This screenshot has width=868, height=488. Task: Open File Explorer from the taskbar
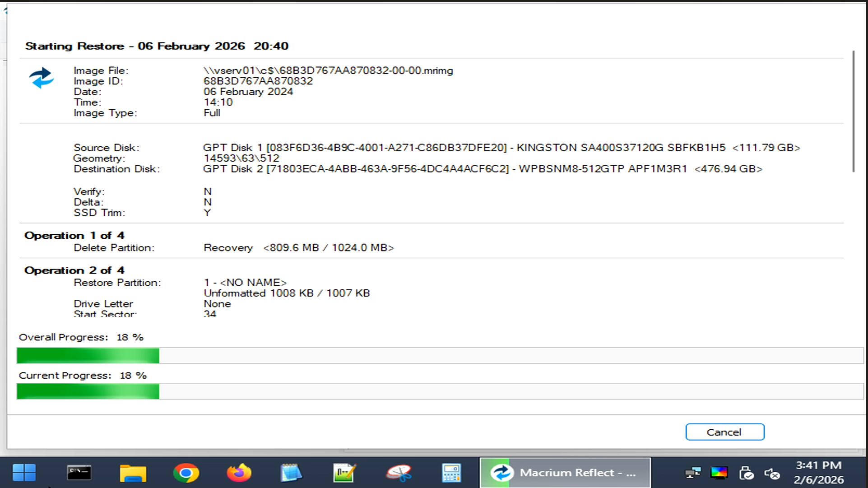coord(133,473)
